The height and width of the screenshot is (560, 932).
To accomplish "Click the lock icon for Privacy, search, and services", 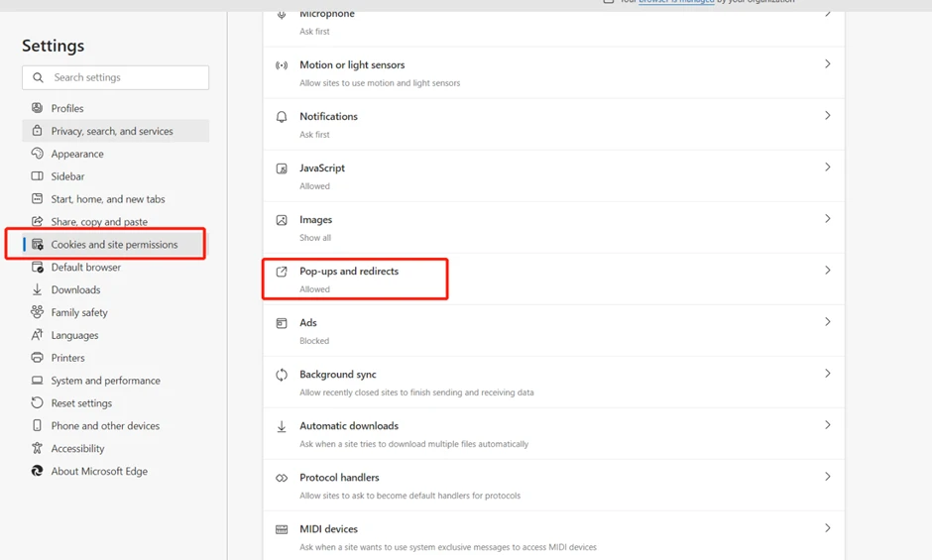I will pyautogui.click(x=37, y=130).
